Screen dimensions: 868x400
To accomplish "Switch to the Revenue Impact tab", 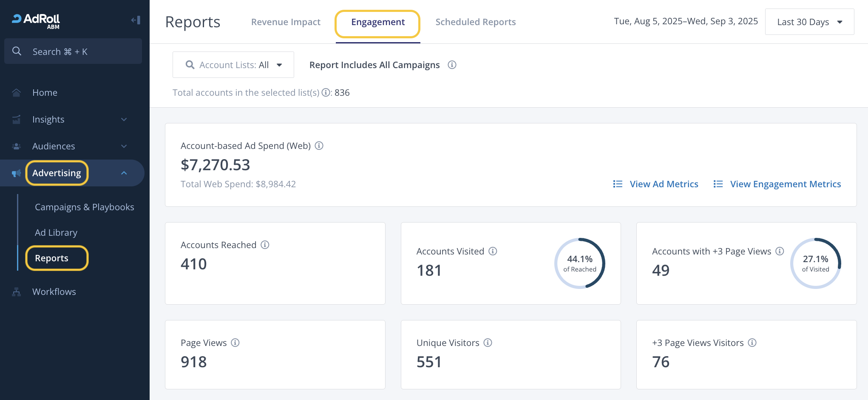I will [286, 22].
